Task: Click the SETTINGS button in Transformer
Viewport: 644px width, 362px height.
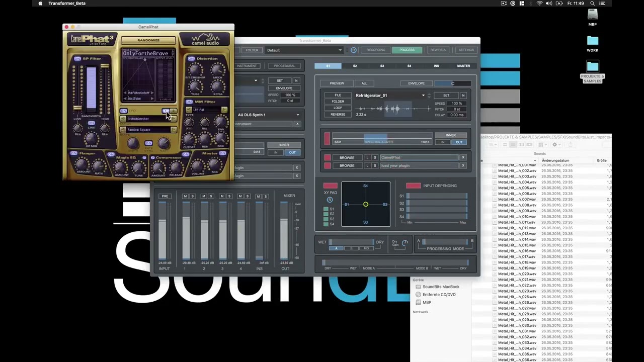Action: [466, 50]
